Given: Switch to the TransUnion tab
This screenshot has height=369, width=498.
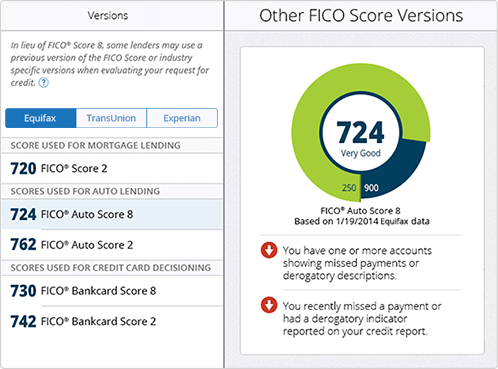Looking at the screenshot, I should [111, 118].
